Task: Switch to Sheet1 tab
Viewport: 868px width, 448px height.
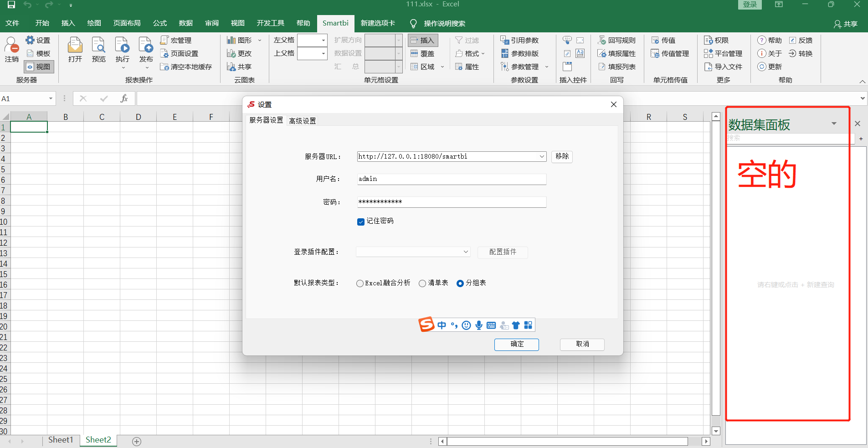Action: click(61, 440)
